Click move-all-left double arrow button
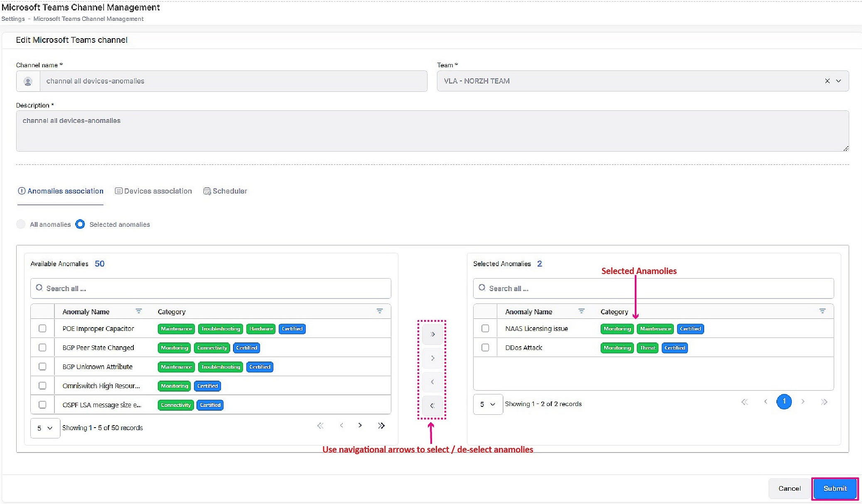 pyautogui.click(x=432, y=406)
